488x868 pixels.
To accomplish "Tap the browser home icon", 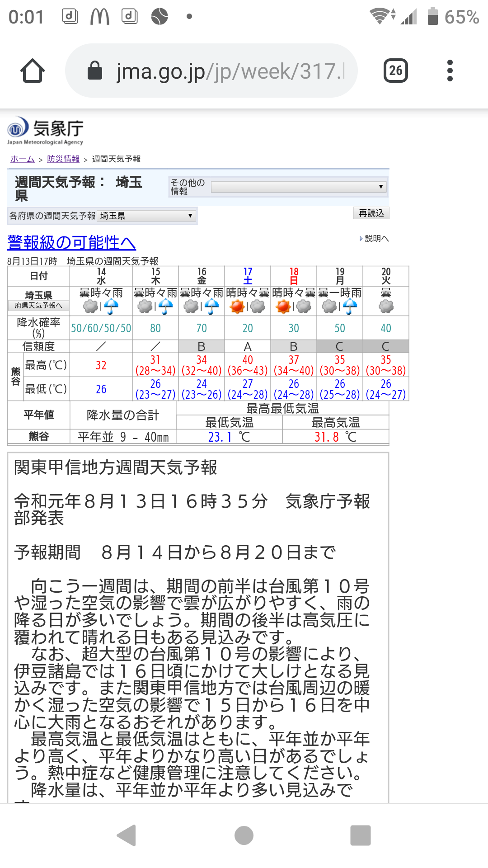I will 33,71.
